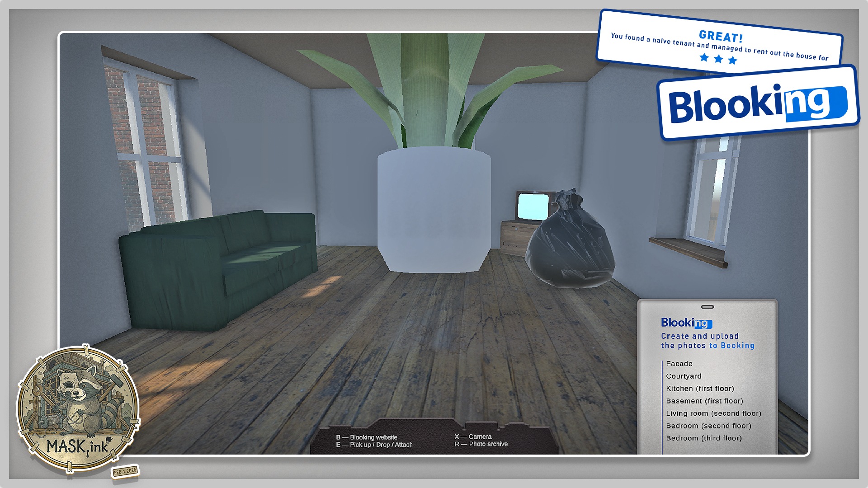Screen dimensions: 868x488
Task: Click the first blue rating star
Action: tap(704, 57)
